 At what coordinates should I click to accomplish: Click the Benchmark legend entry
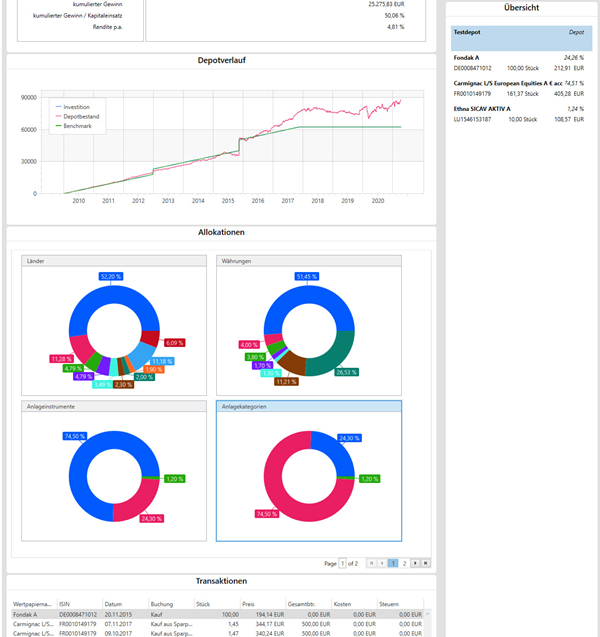coord(74,126)
